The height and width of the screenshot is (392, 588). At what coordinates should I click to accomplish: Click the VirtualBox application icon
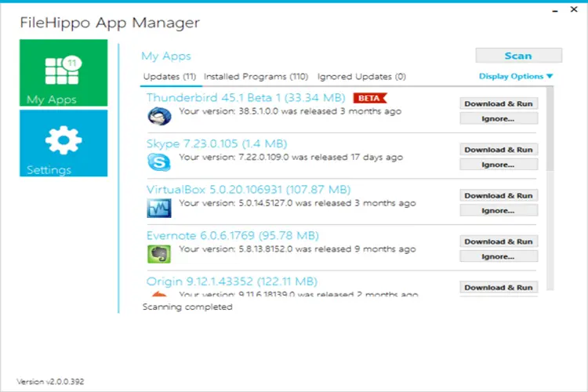[159, 209]
